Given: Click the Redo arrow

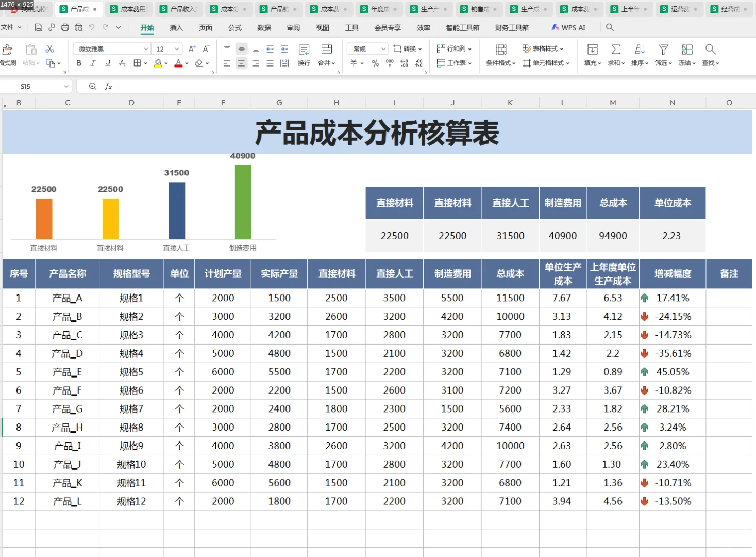Looking at the screenshot, I should [x=105, y=27].
